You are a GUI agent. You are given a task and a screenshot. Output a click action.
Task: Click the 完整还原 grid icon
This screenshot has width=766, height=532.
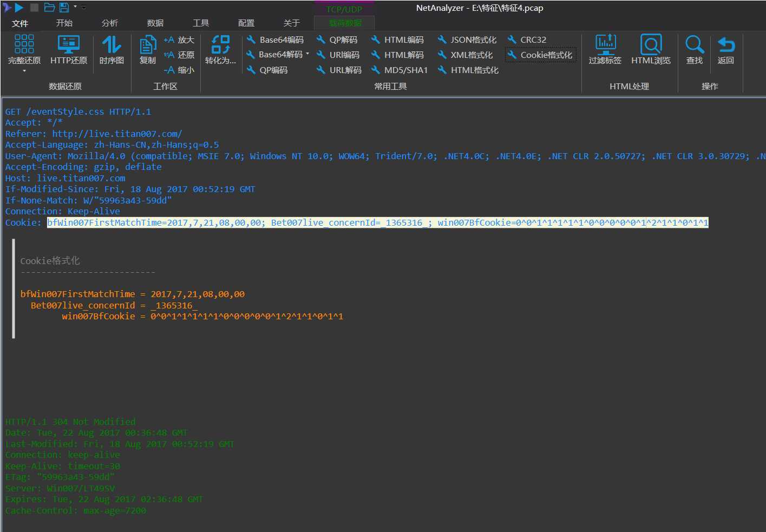(x=24, y=44)
